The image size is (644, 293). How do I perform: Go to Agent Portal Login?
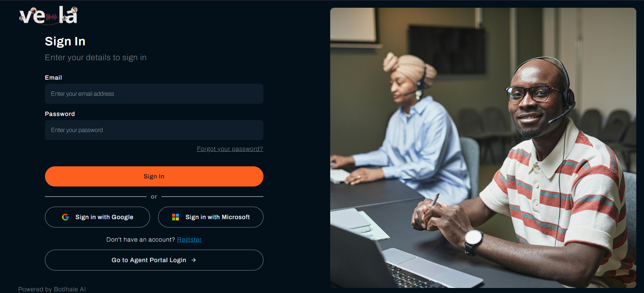click(x=154, y=260)
